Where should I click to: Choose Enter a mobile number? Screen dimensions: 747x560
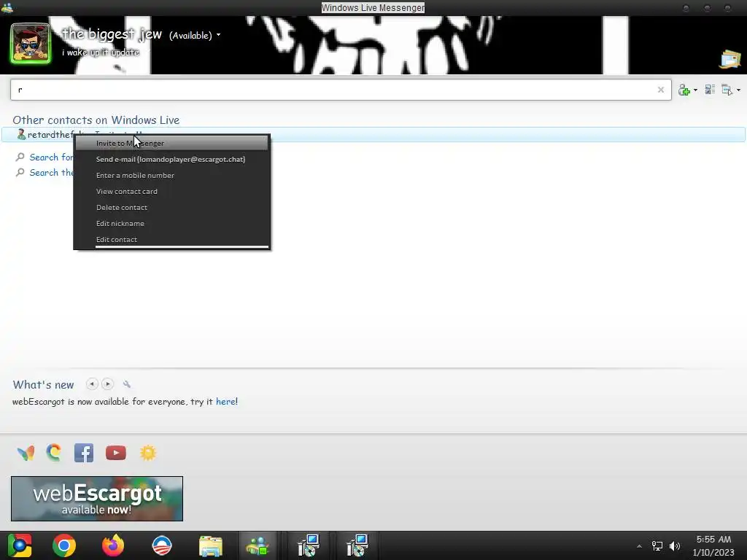pos(172,175)
